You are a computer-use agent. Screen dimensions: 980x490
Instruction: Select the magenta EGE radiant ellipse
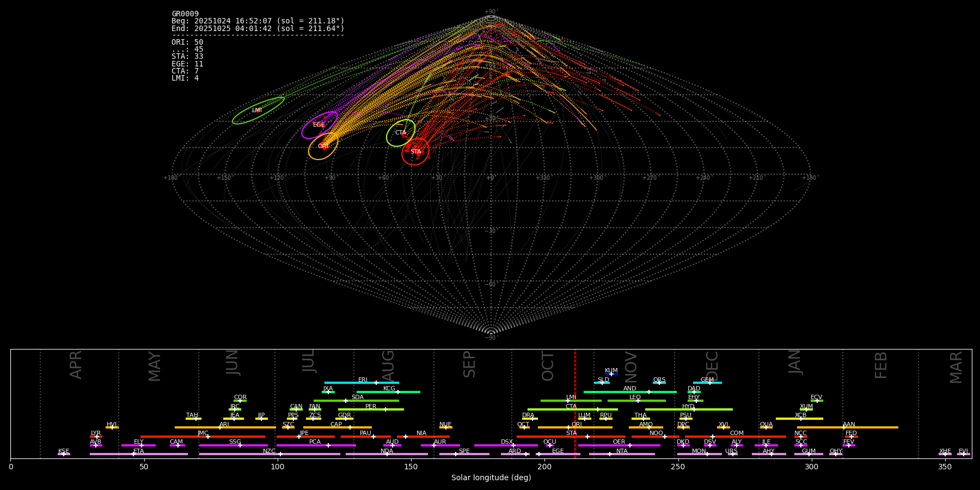(320, 125)
